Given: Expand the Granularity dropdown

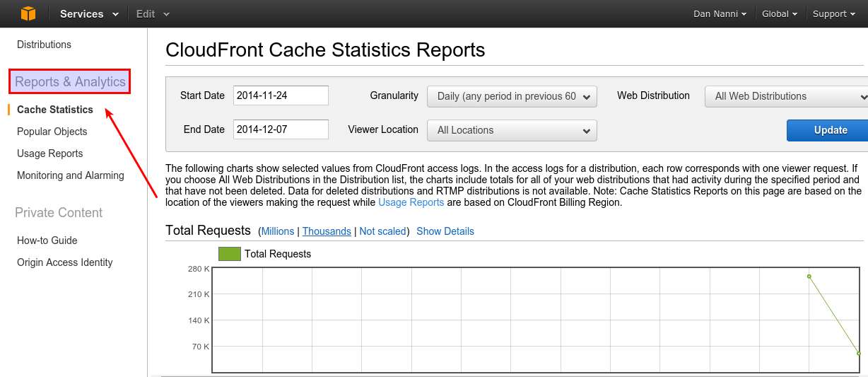Looking at the screenshot, I should [x=512, y=96].
